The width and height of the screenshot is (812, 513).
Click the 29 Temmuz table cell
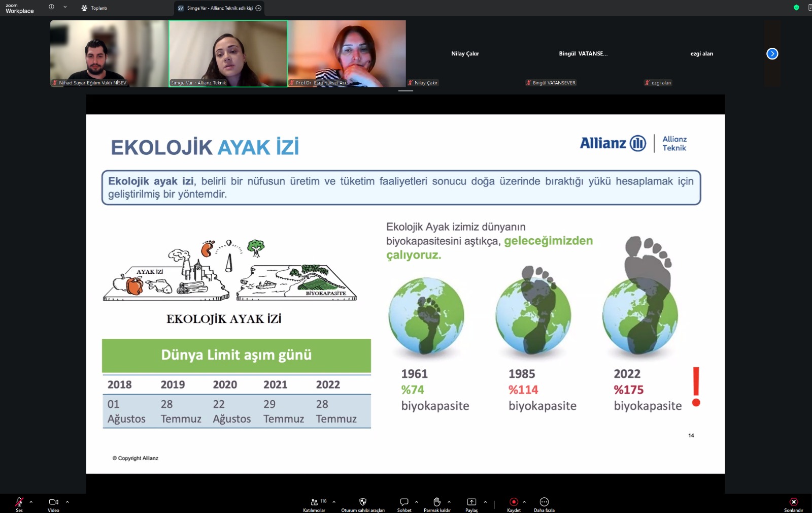click(x=284, y=411)
